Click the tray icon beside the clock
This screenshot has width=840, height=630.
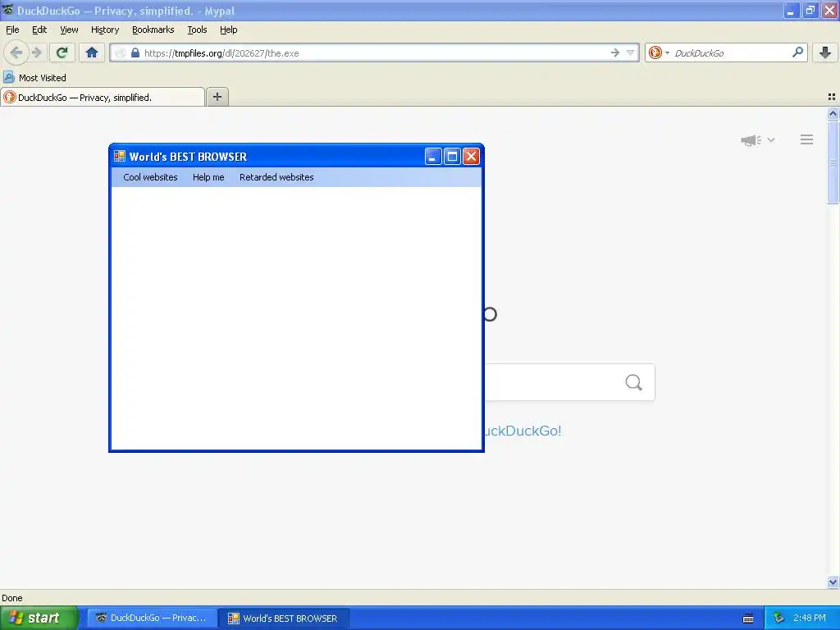779,618
